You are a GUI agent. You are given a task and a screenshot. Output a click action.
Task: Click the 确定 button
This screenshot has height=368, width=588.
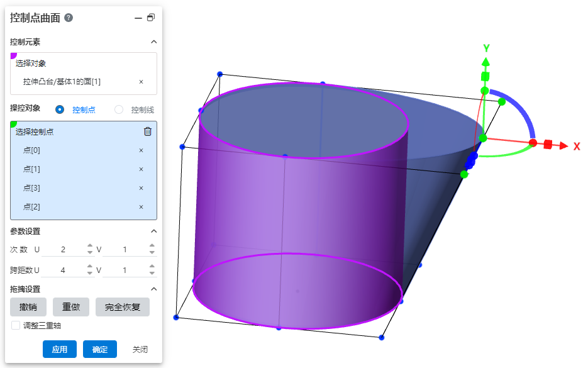[100, 349]
